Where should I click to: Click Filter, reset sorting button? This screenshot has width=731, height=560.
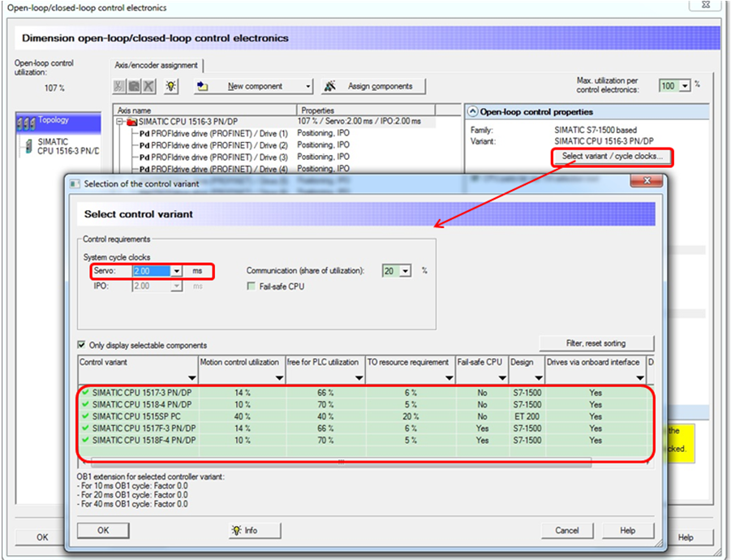596,343
